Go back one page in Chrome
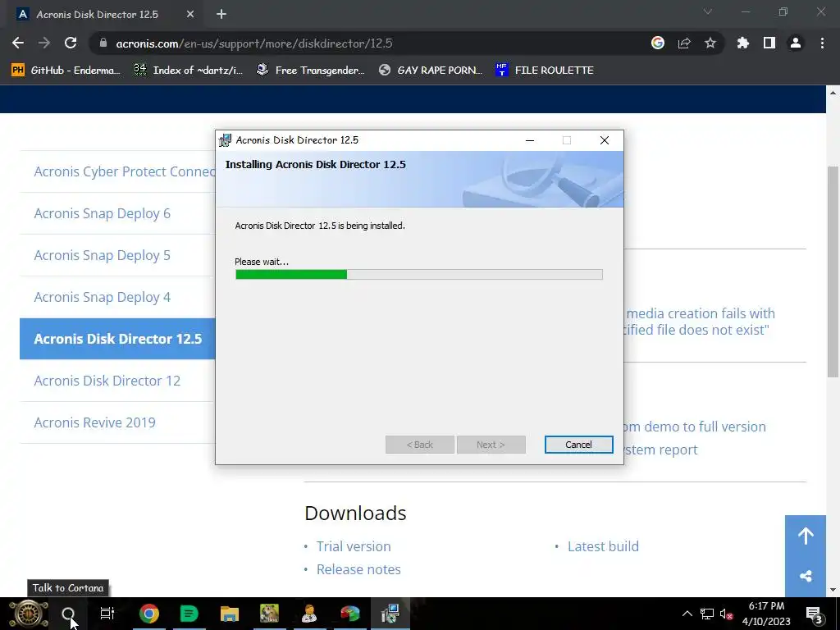 (x=18, y=43)
